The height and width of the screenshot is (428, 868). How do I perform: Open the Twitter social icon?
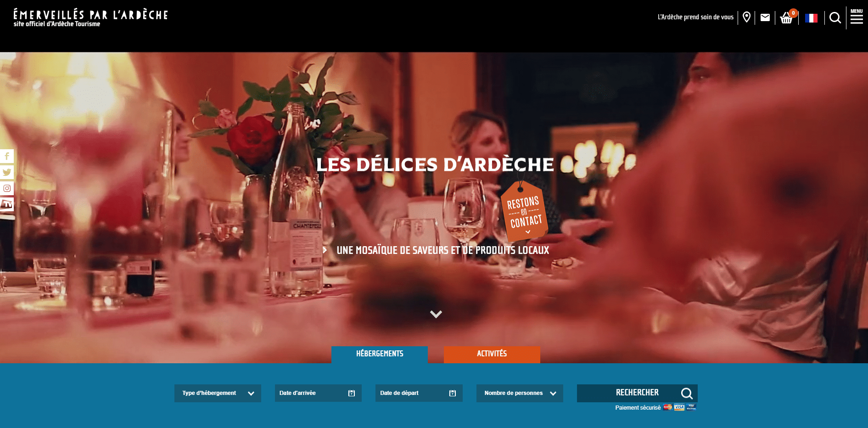click(7, 172)
